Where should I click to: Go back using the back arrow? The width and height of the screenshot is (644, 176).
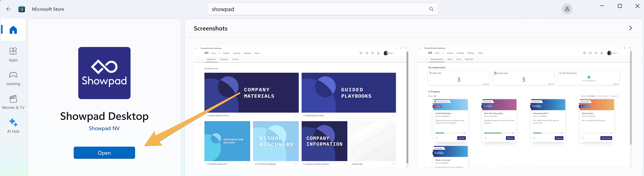8,9
